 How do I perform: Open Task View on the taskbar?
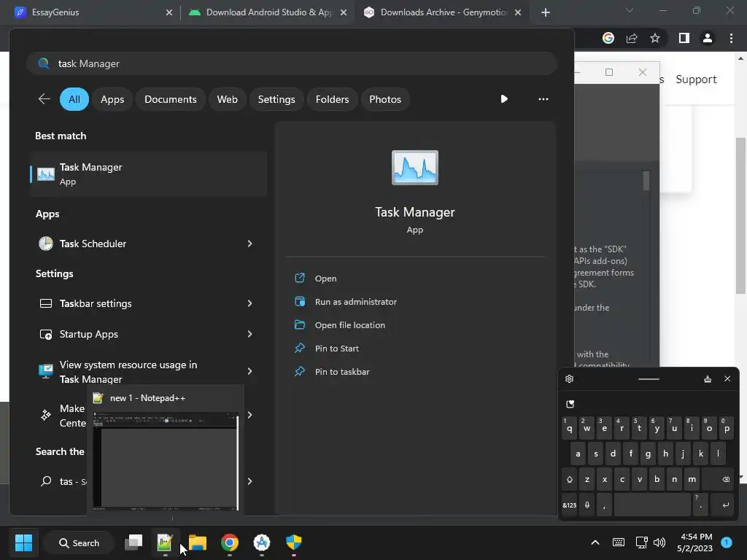click(x=133, y=542)
